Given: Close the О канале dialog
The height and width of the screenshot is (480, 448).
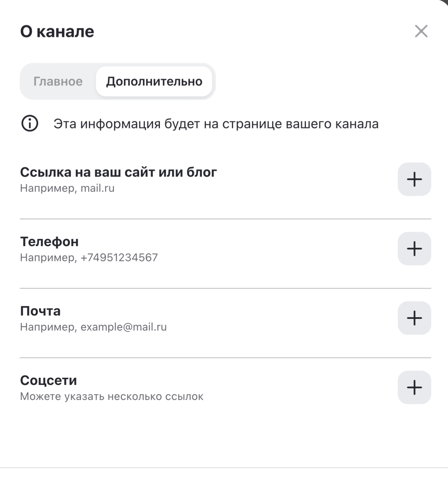Looking at the screenshot, I should [421, 31].
